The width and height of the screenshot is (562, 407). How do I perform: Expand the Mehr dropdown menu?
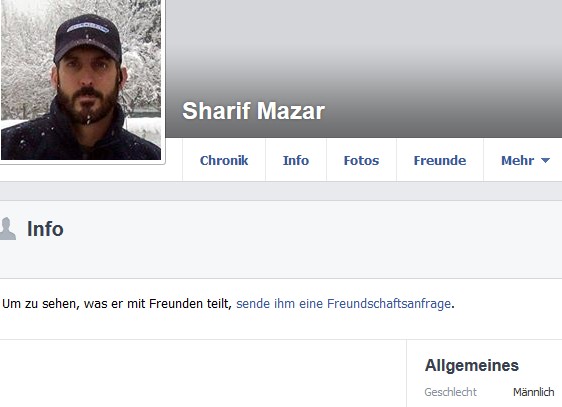point(525,160)
